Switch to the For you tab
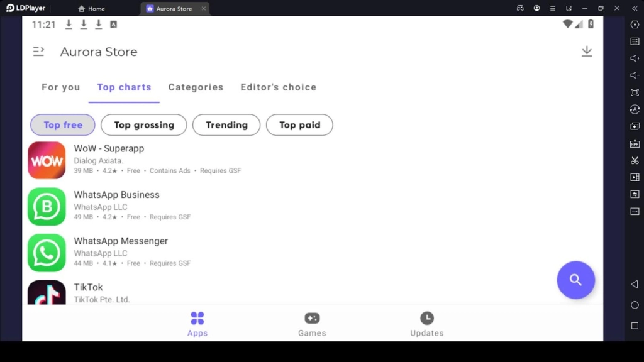 tap(61, 87)
